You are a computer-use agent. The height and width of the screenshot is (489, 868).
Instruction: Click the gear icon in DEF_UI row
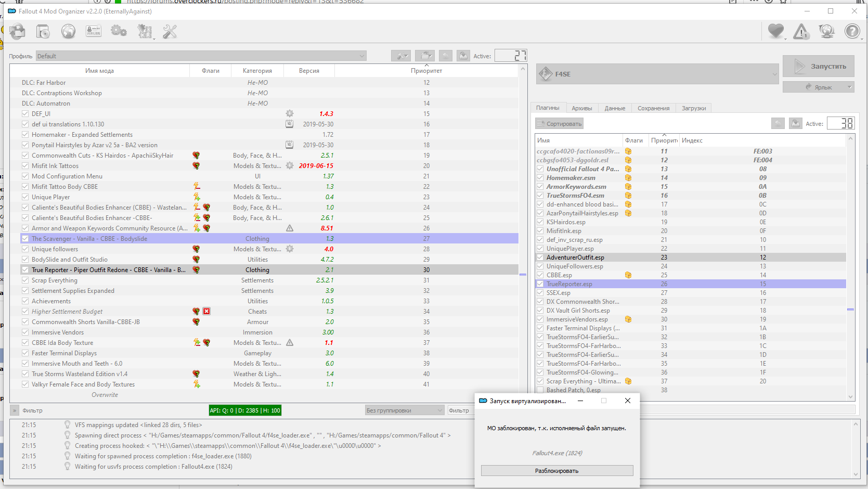pos(290,114)
